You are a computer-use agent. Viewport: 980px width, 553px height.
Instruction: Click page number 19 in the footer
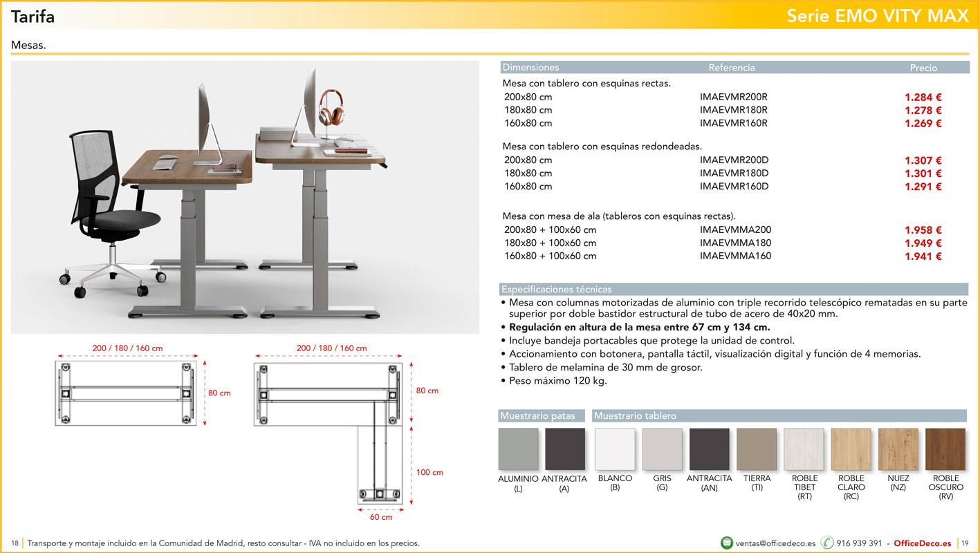[965, 543]
